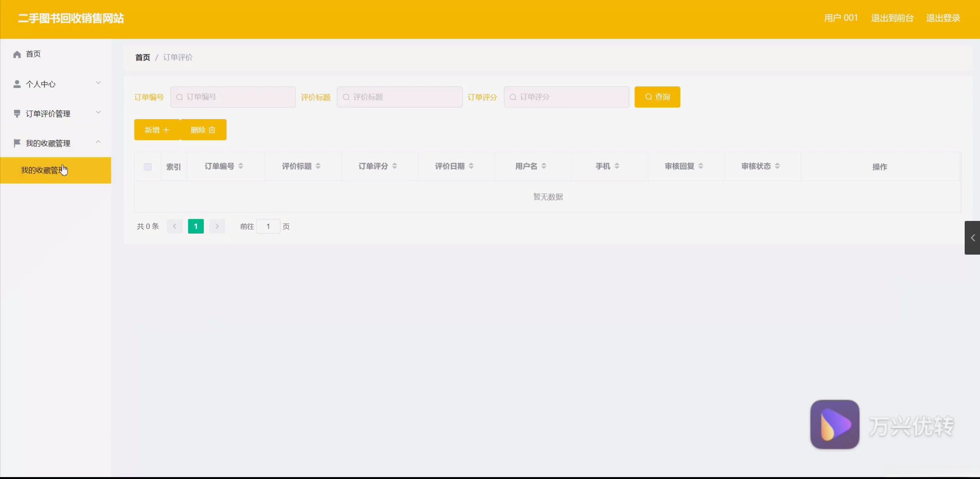Click 退出登录 in the top bar
980x479 pixels.
943,18
